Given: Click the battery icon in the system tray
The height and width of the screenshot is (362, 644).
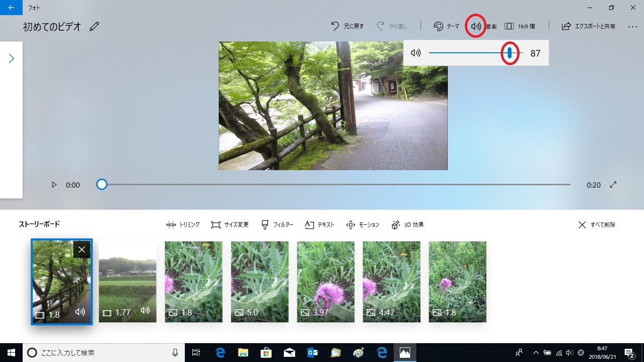Looking at the screenshot, I should (x=547, y=353).
